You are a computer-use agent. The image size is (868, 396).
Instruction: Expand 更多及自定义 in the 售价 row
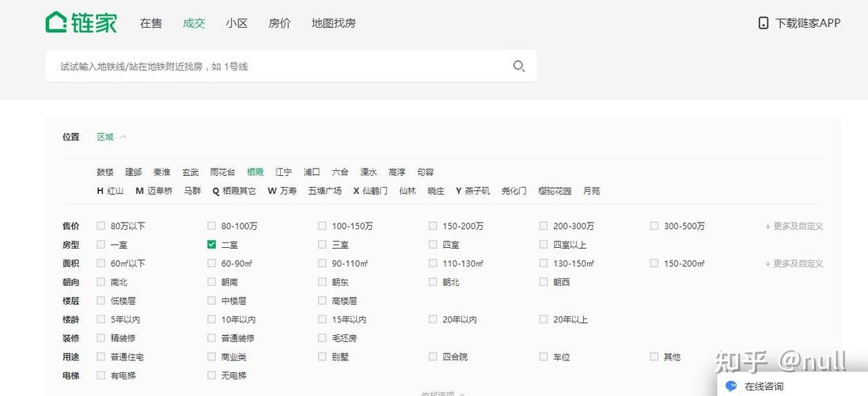point(794,226)
